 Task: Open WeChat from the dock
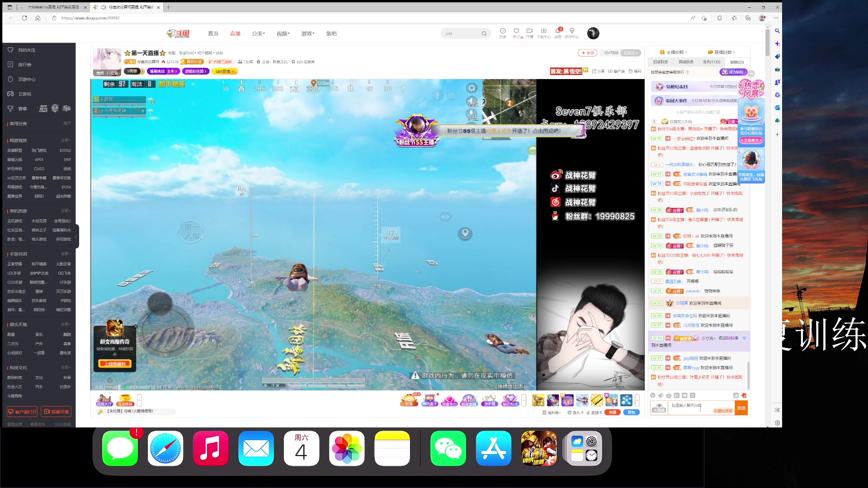[448, 448]
